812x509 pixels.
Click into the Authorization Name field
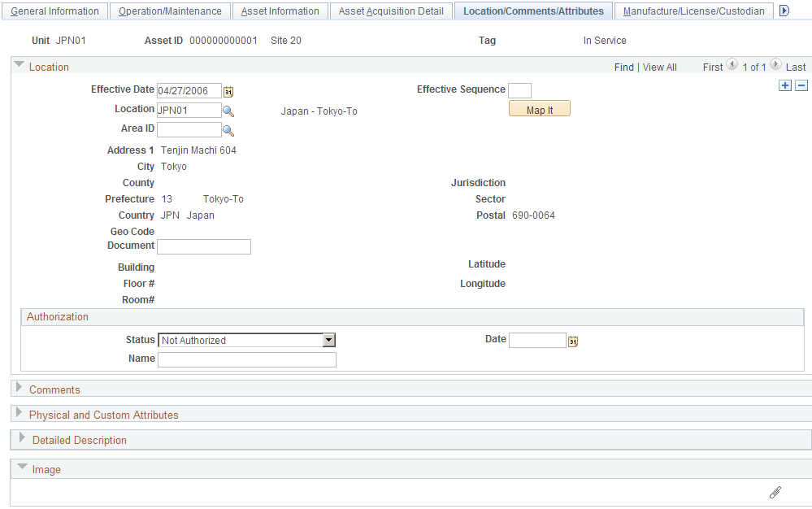tap(247, 360)
